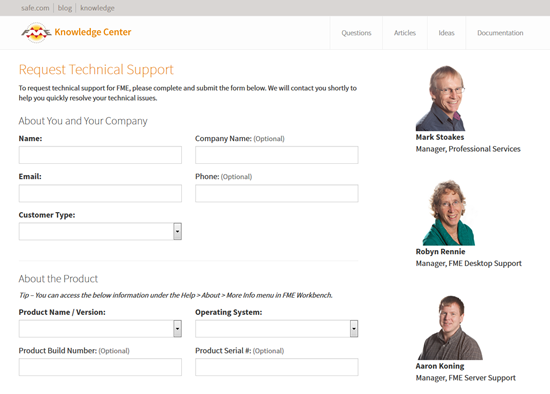The image size is (550, 394).
Task: Open the blog link in top bar
Action: 65,8
